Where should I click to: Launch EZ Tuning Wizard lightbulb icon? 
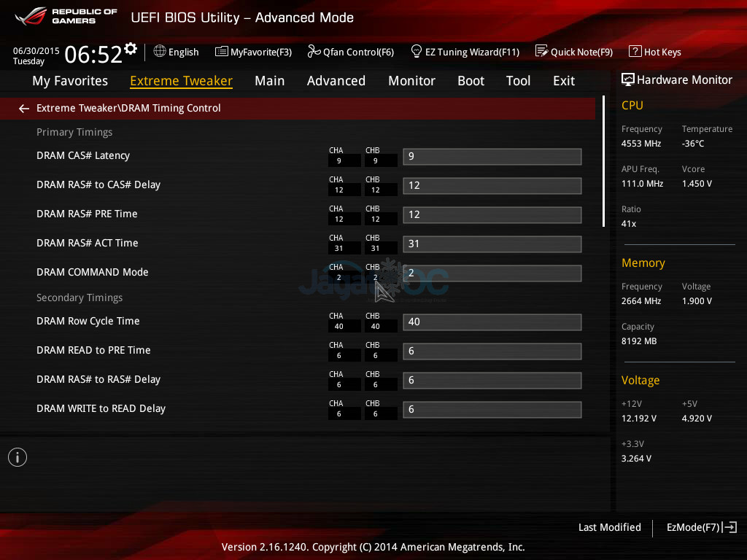(x=417, y=52)
